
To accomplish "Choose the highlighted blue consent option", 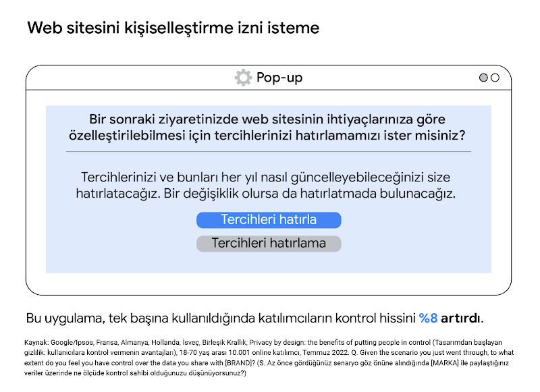I will point(268,219).
